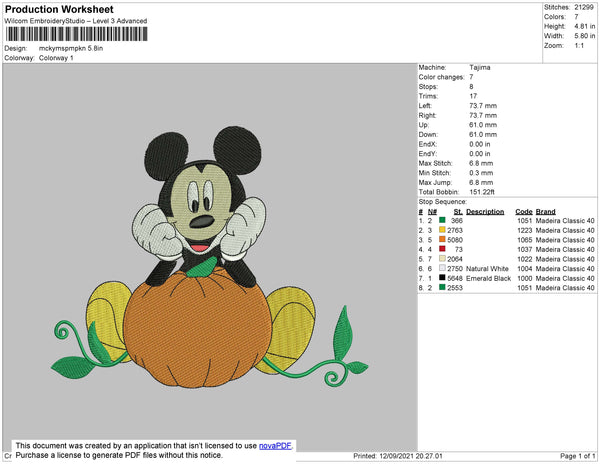Select 'Printed: 12/09/2021 20:27:01' footer text
600x464 pixels.
click(x=398, y=456)
